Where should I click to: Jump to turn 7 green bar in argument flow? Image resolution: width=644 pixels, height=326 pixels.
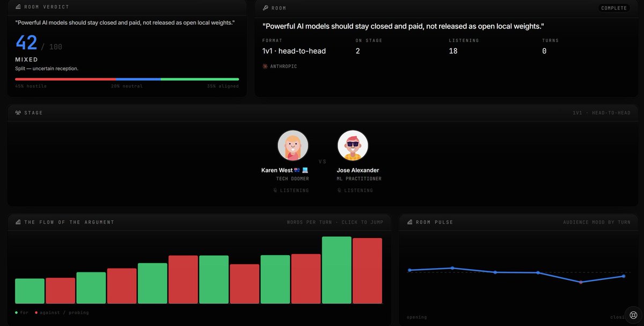tap(214, 280)
